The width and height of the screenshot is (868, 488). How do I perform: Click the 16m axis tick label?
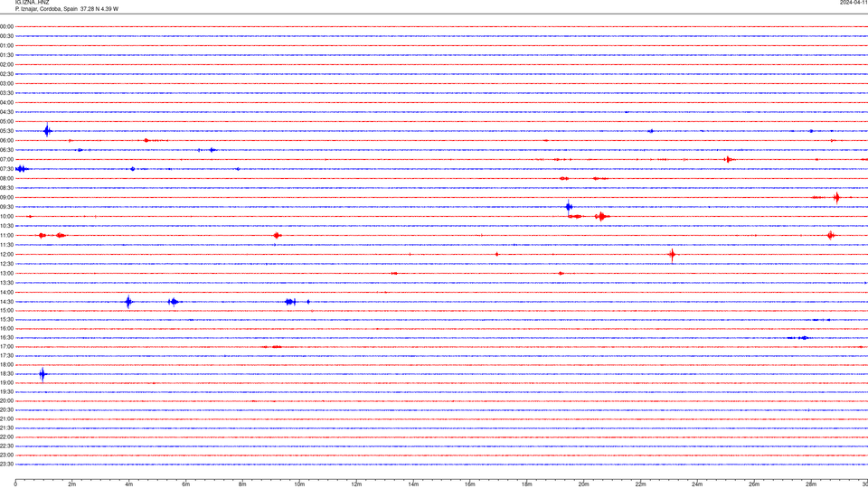click(x=470, y=484)
